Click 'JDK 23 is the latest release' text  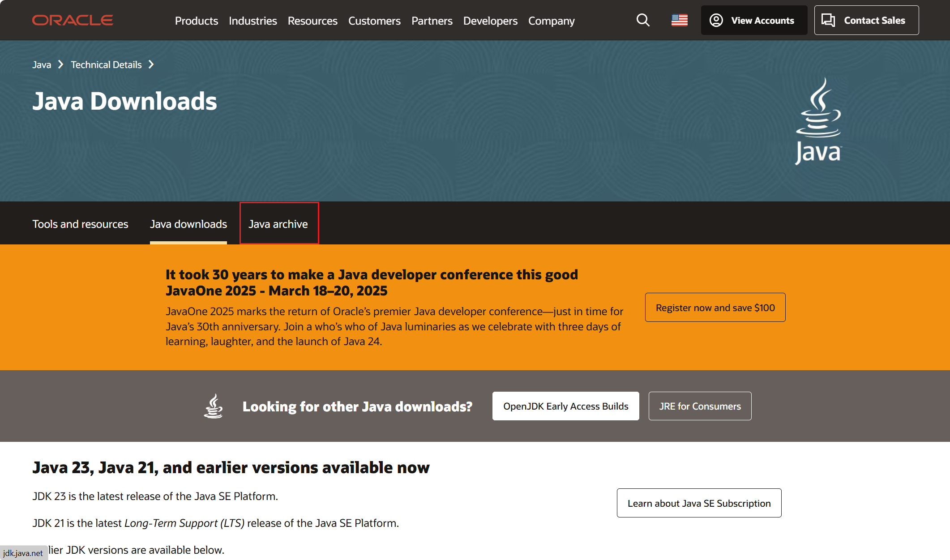coord(155,496)
